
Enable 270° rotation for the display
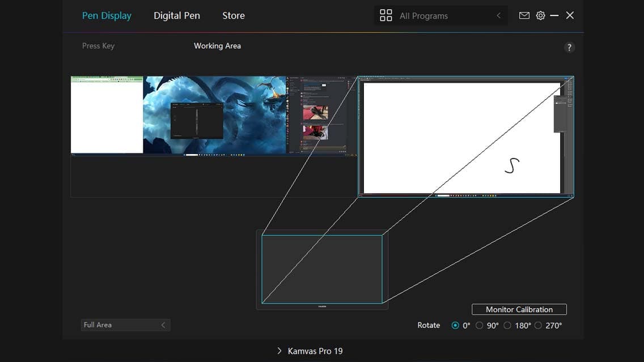[538, 325]
